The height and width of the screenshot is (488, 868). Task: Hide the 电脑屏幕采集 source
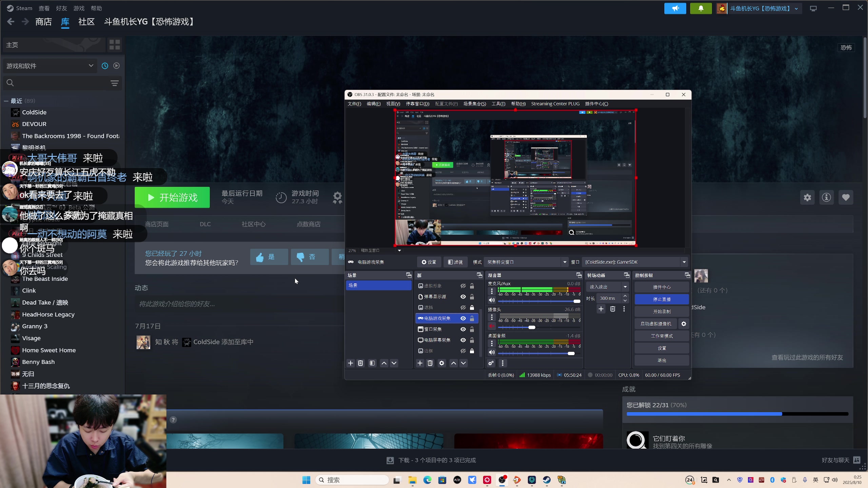(463, 340)
